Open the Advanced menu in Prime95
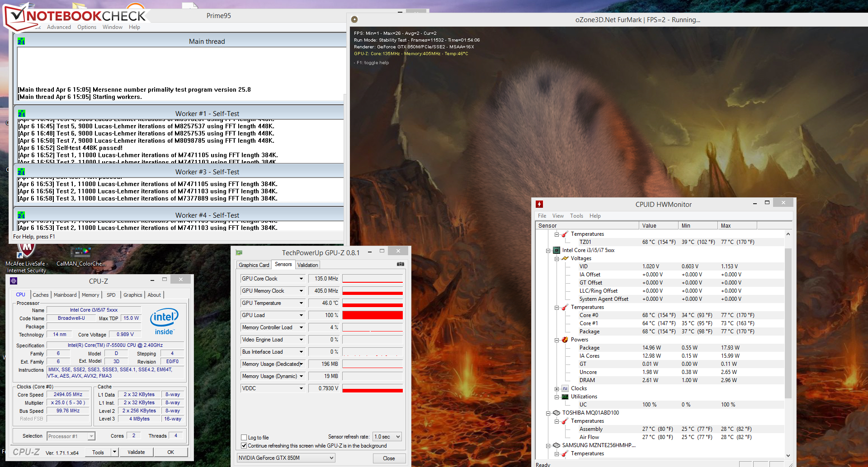Screen dimensions: 868x467 (x=59, y=27)
